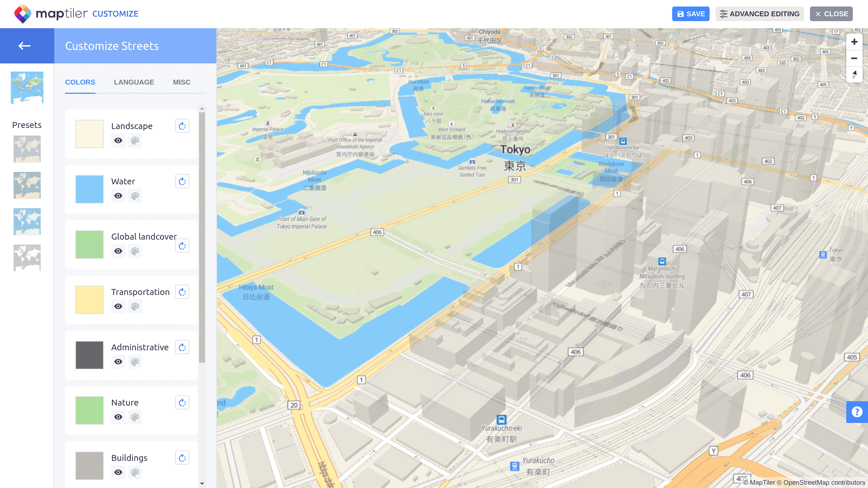Screen dimensions: 868x488
Task: Open the Global landcover palette editor
Action: tap(135, 251)
